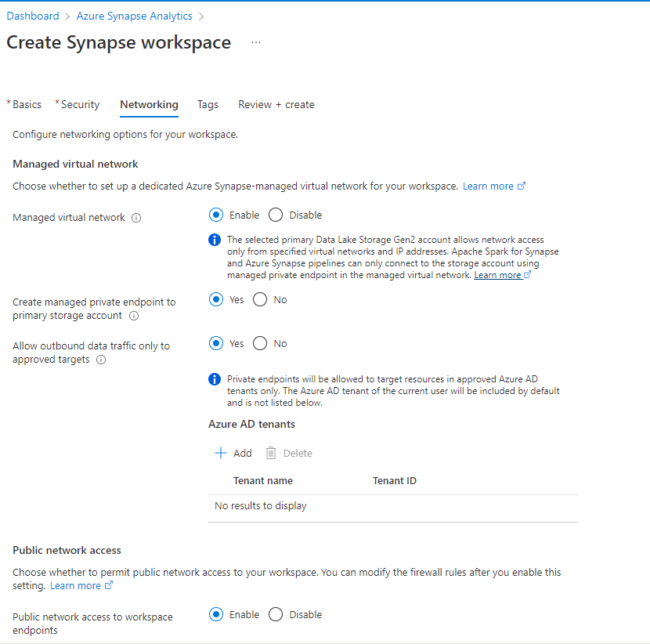Click the trash icon for Delete tenant
650x644 pixels.
pos(271,453)
